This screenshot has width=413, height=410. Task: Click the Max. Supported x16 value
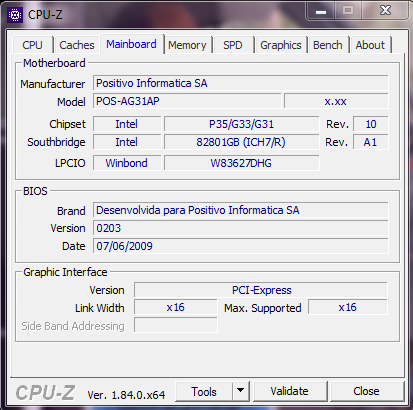[348, 307]
